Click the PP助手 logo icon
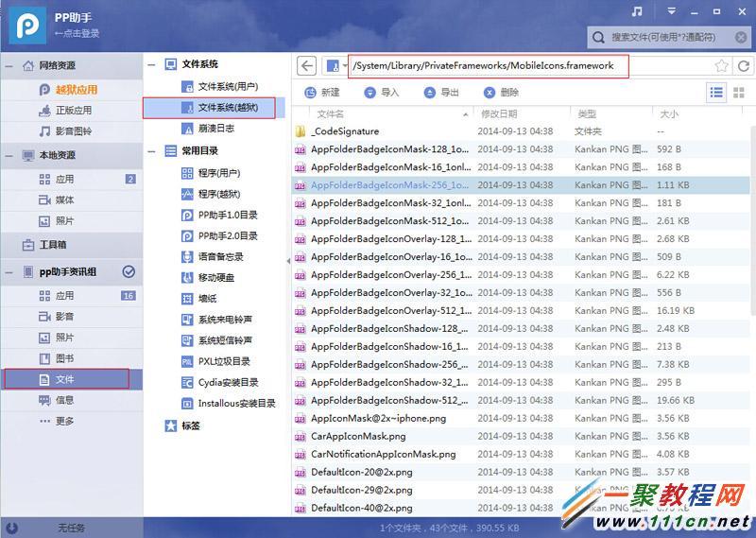756x538 pixels. (x=28, y=26)
